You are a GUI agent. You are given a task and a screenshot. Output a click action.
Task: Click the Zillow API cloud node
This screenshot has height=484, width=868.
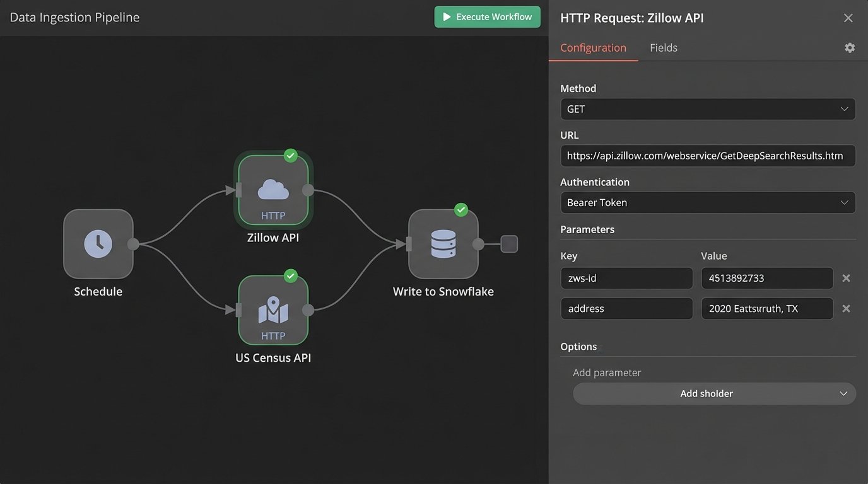(x=273, y=190)
